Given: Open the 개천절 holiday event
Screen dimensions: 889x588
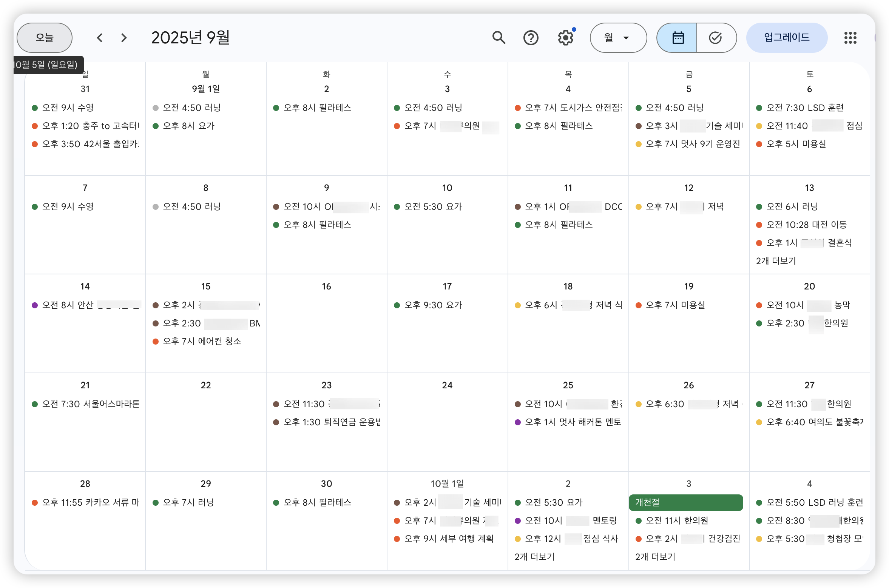Looking at the screenshot, I should [x=685, y=502].
